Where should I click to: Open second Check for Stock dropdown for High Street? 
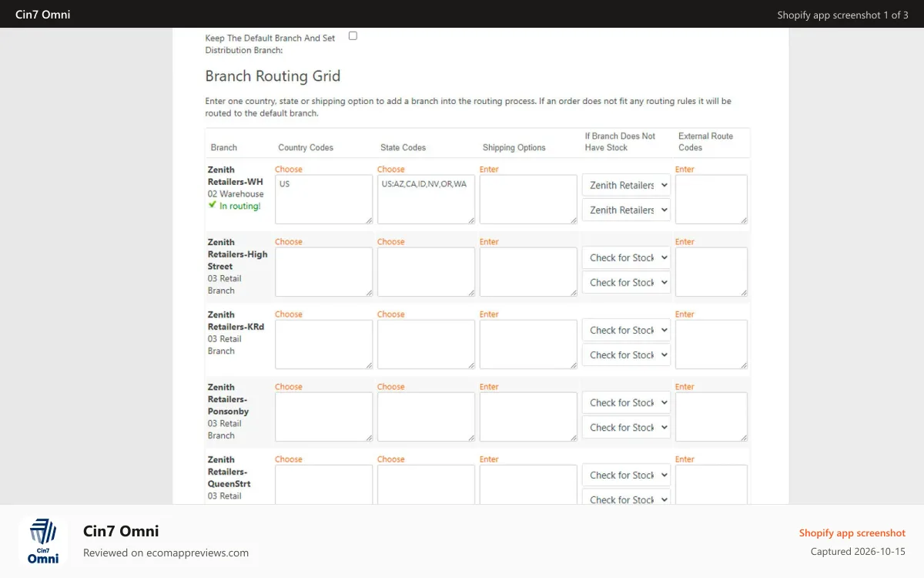click(626, 282)
